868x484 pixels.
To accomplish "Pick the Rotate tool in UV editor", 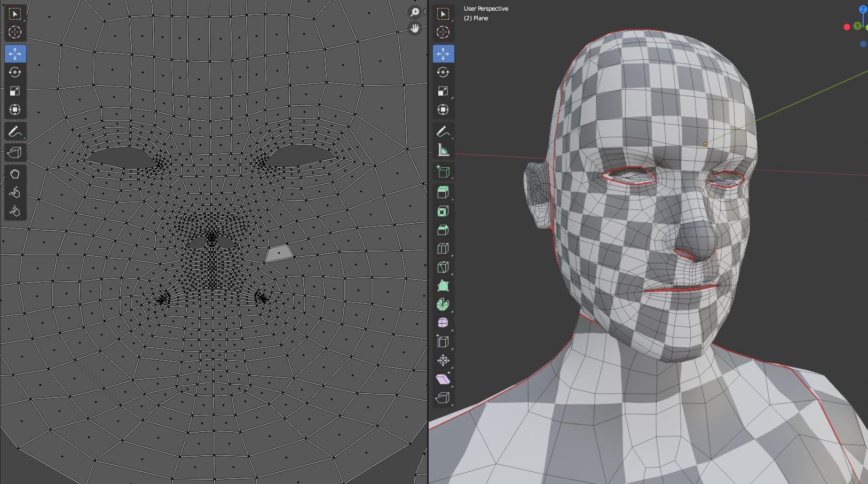I will coord(15,72).
